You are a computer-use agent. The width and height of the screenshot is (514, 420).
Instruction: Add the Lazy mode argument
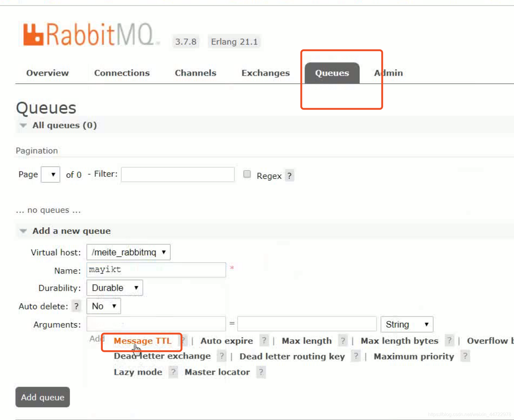(x=138, y=372)
